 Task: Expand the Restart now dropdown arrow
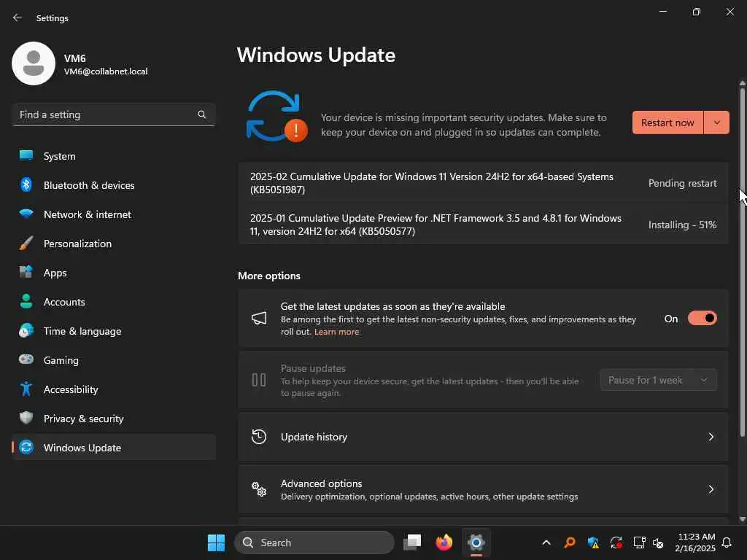[716, 122]
